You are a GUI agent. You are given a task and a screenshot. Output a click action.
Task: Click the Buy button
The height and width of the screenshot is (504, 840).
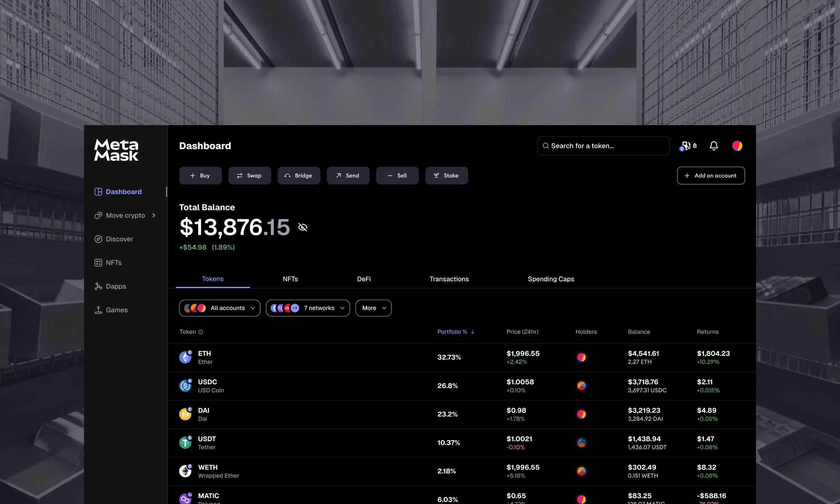coord(200,176)
